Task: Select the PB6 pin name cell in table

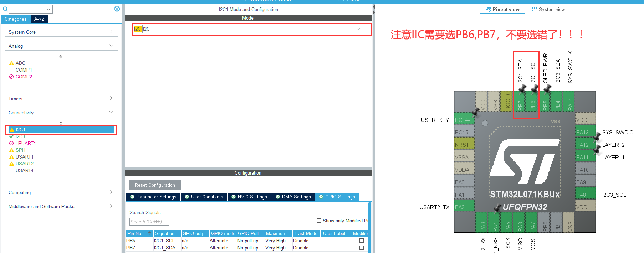Action: pos(140,241)
